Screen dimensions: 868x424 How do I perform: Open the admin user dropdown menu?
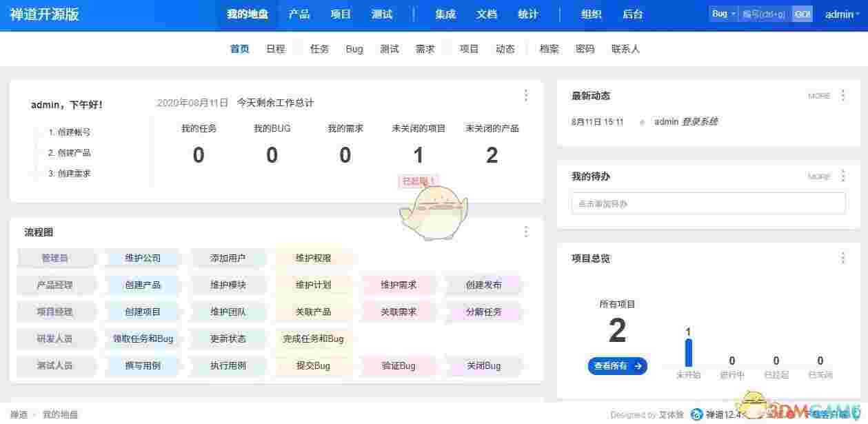click(x=840, y=13)
